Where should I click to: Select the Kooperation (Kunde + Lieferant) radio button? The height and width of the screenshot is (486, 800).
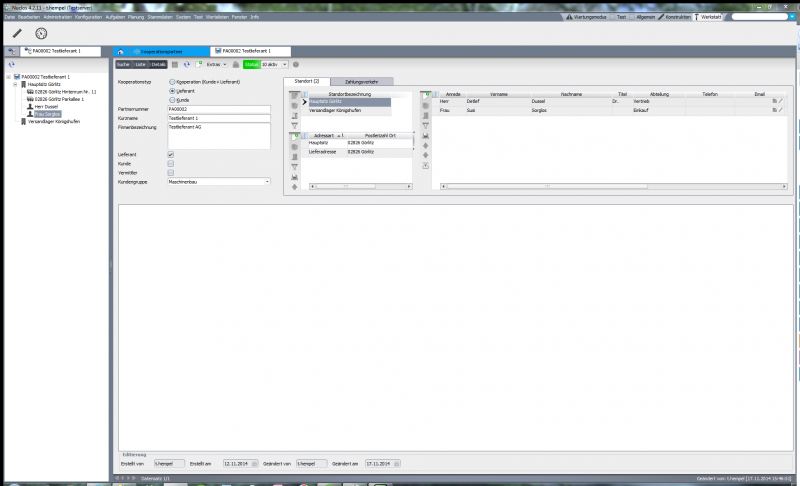click(x=172, y=81)
